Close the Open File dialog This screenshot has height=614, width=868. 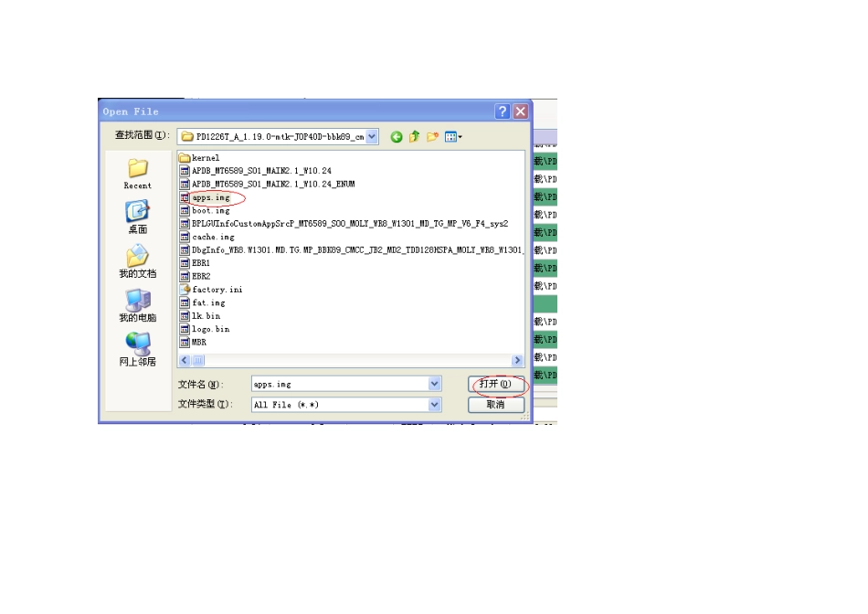point(521,111)
